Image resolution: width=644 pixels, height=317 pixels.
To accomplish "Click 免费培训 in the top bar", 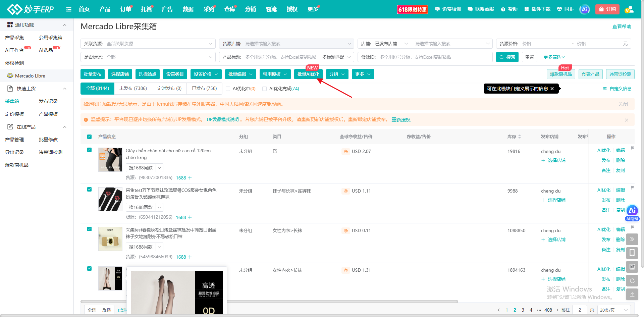I will (448, 9).
